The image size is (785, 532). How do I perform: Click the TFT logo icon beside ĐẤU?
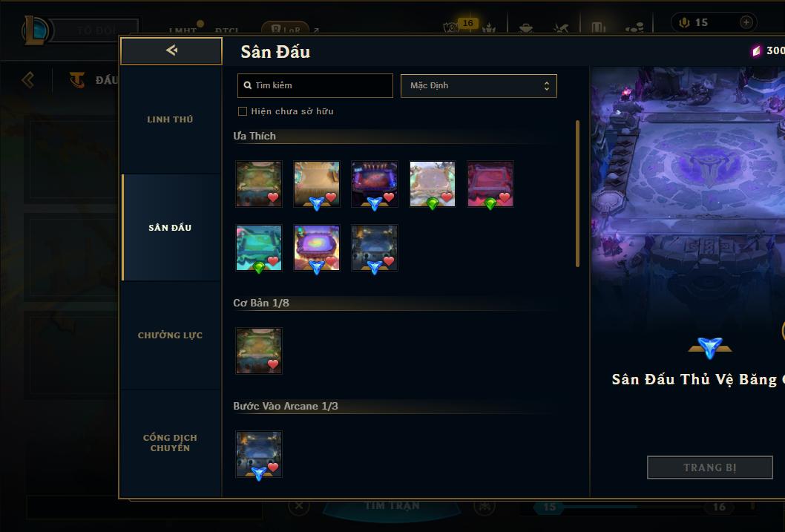pyautogui.click(x=77, y=79)
